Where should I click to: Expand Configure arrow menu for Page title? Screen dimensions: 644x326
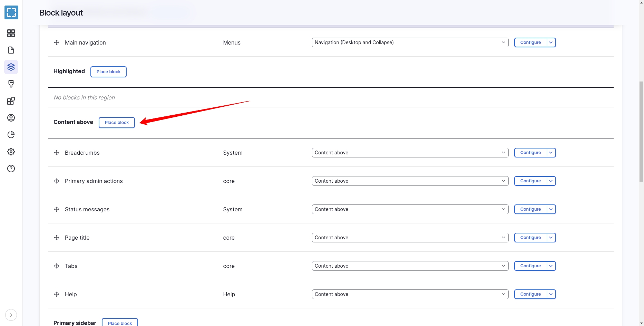pos(551,238)
